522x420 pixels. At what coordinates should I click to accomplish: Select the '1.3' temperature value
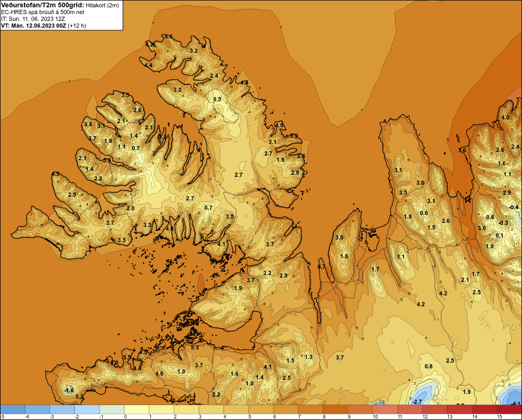pyautogui.click(x=309, y=357)
